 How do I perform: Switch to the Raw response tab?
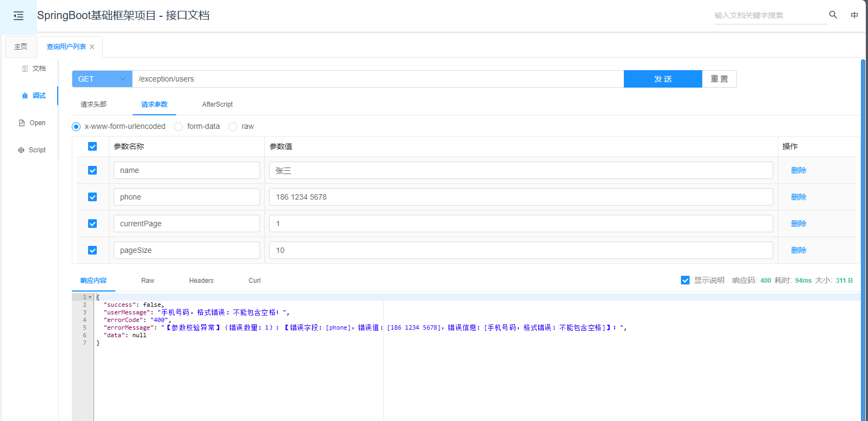point(148,281)
